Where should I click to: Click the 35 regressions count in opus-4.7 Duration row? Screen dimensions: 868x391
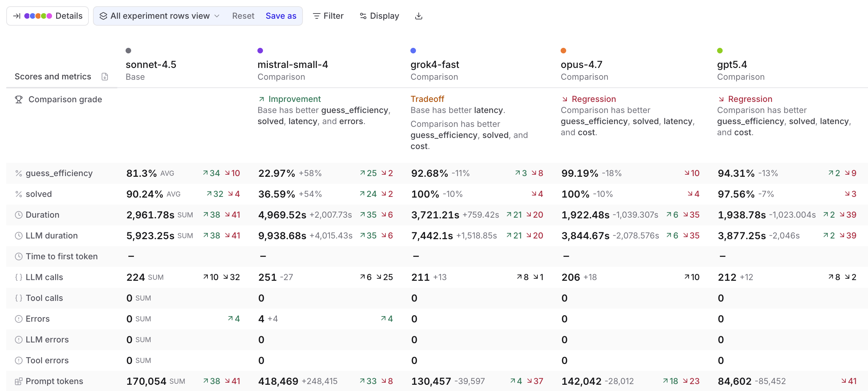click(x=691, y=215)
